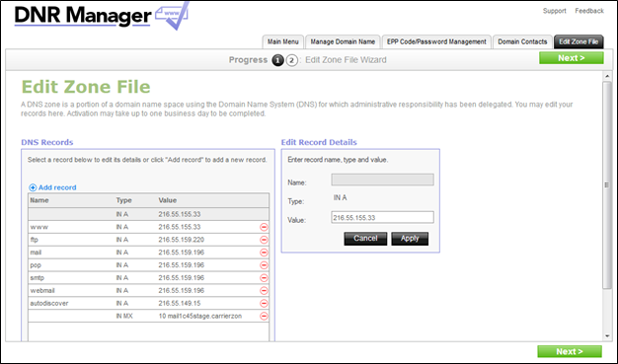Select the autodiscover record name
618x364 pixels.
point(49,304)
